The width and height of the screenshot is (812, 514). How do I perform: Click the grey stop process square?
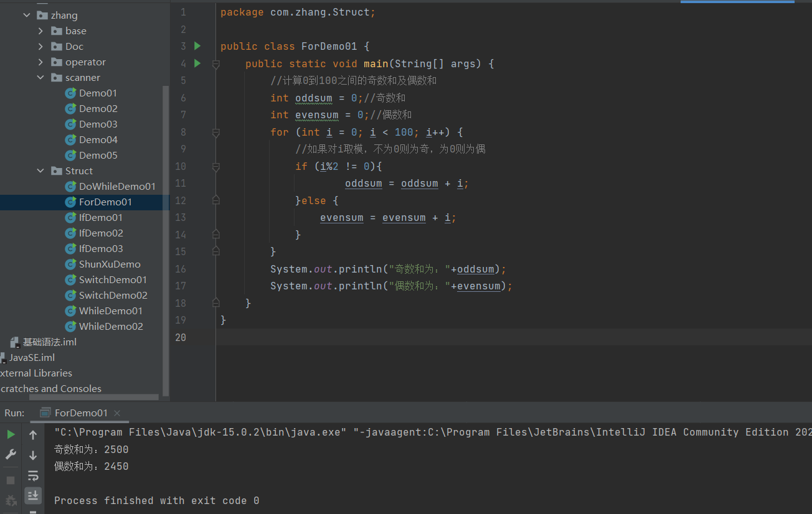point(11,480)
